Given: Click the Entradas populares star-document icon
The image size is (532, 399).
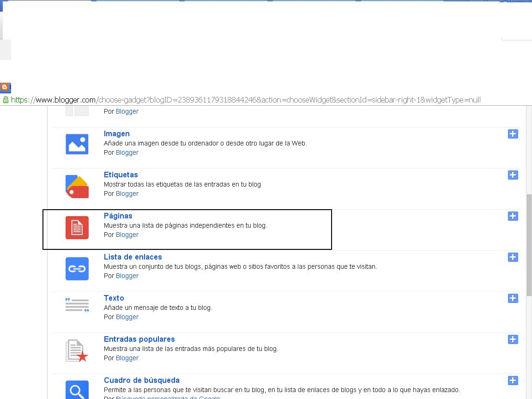Looking at the screenshot, I should (77, 351).
